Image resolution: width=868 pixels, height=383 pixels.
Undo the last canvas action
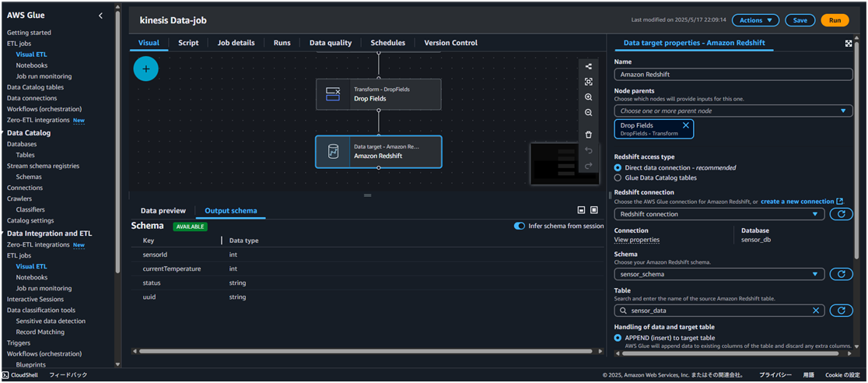(589, 150)
